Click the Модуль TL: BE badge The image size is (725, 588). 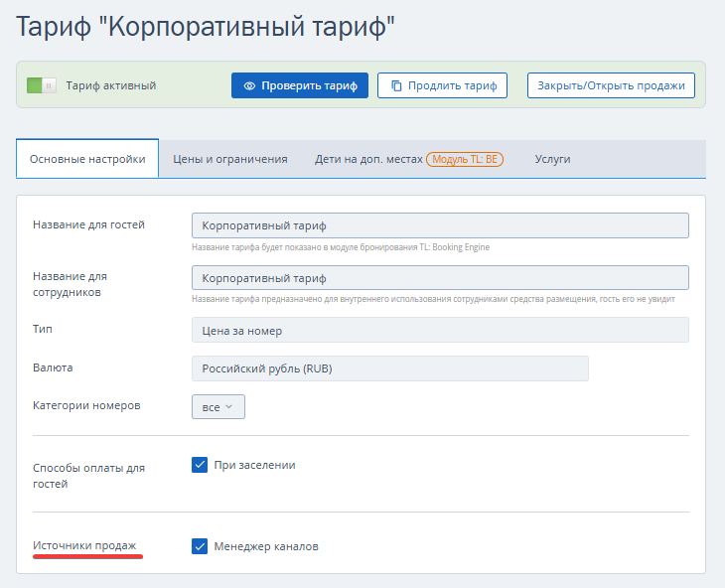465,159
